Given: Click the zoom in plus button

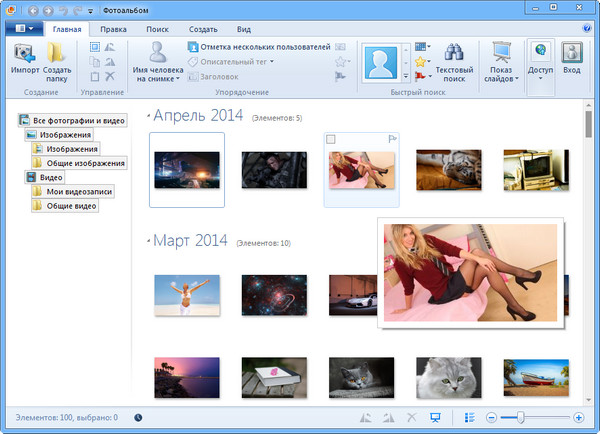Looking at the screenshot, I should point(579,417).
